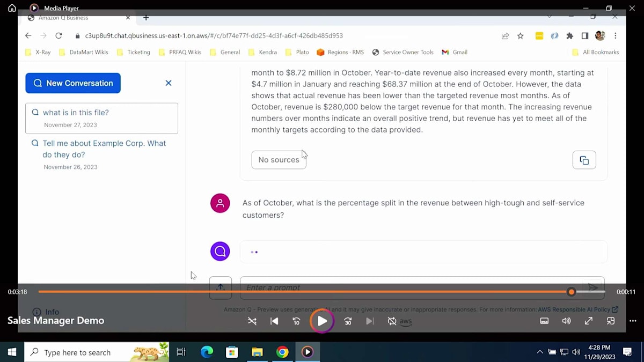Show hidden system tray icons
Image resolution: width=644 pixels, height=362 pixels.
coord(540,352)
